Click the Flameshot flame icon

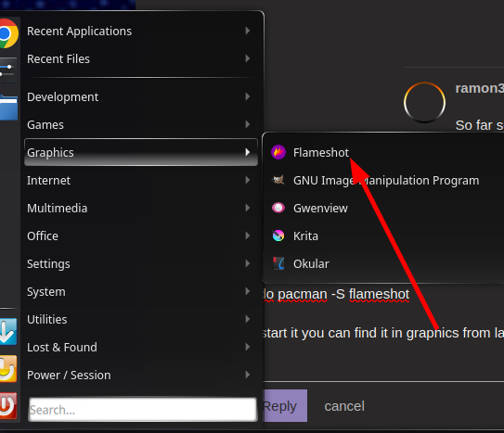tap(278, 152)
